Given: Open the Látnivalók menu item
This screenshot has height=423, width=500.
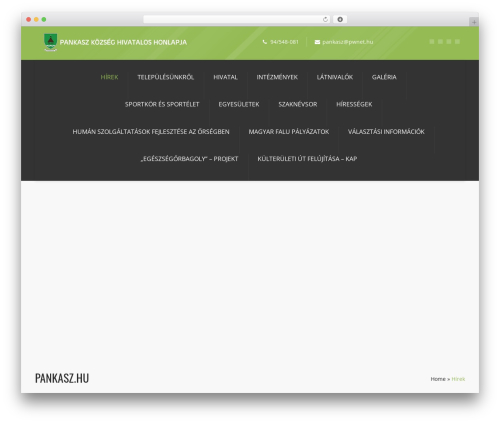Looking at the screenshot, I should tap(335, 77).
